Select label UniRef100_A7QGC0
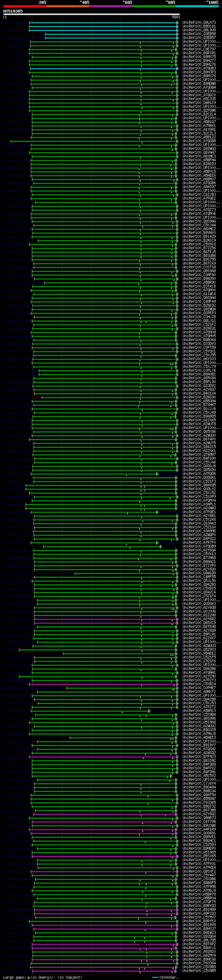 coord(199,95)
